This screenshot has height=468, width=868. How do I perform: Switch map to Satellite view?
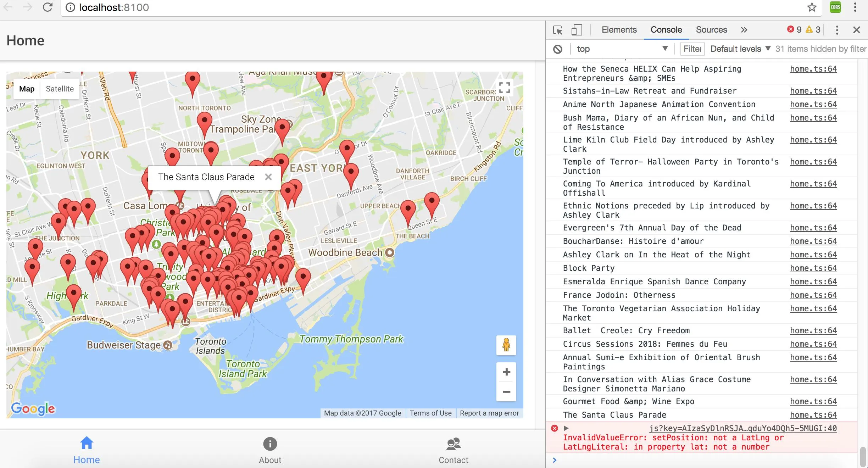pyautogui.click(x=60, y=89)
